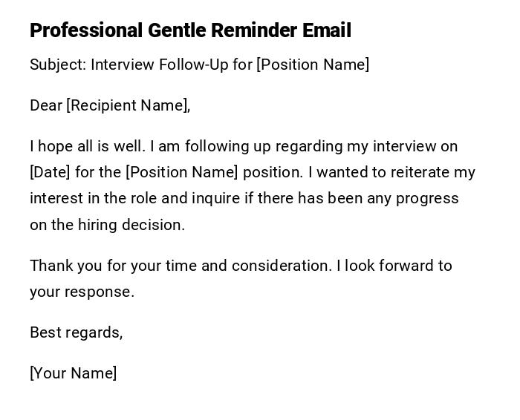Click the [Your Name] signature placeholder
The width and height of the screenshot is (520, 420).
click(73, 373)
